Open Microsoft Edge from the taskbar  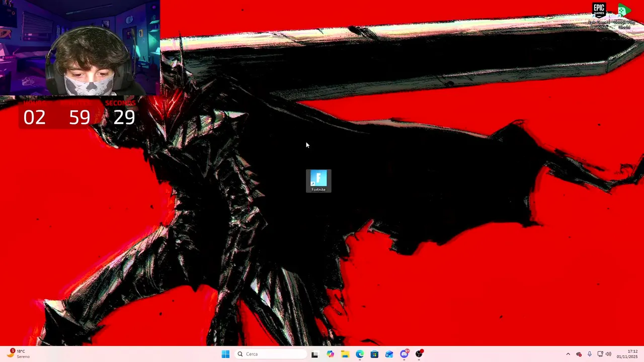[360, 354]
